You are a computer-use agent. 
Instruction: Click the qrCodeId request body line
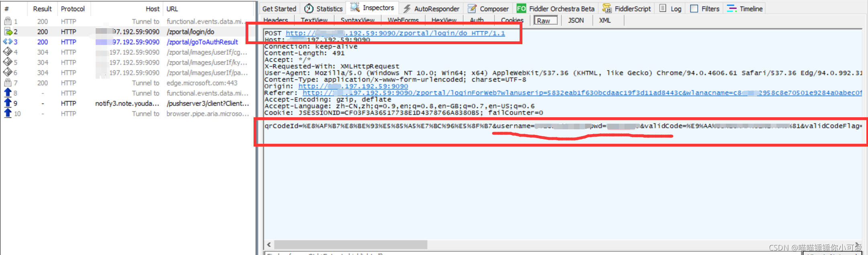click(563, 126)
